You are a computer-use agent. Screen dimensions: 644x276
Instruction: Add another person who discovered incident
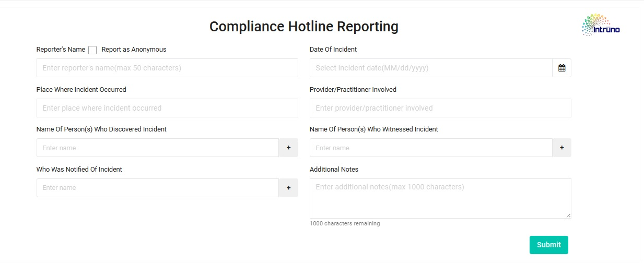tap(288, 148)
